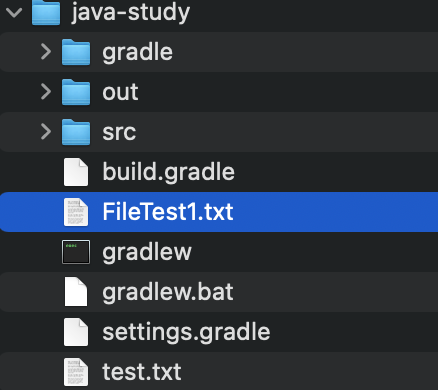Select the settings.gradle file name
438x390 pixels.
[x=186, y=332]
